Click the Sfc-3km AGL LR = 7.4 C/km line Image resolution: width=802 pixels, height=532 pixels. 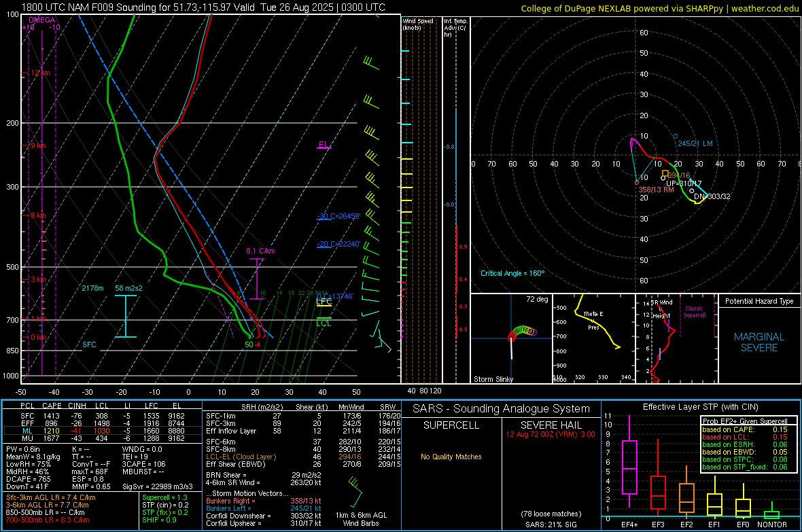(51, 497)
